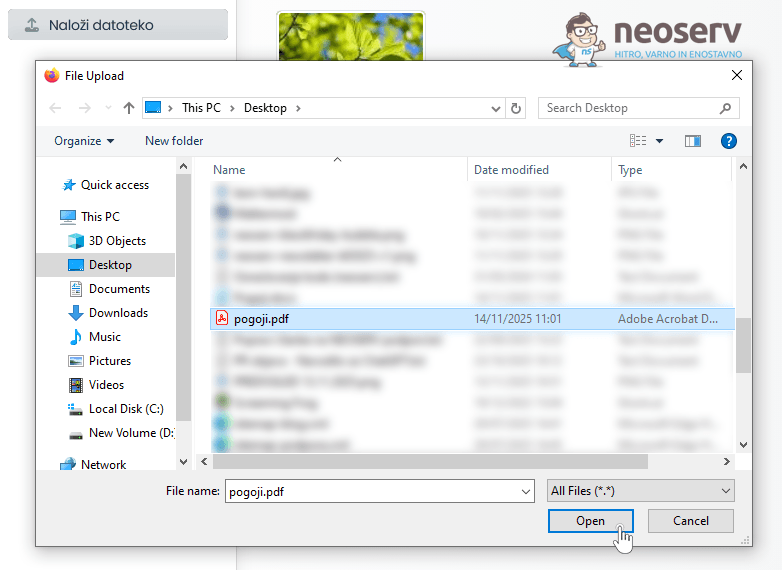Image resolution: width=782 pixels, height=570 pixels.
Task: Click the Up one level arrow icon
Action: pos(129,108)
